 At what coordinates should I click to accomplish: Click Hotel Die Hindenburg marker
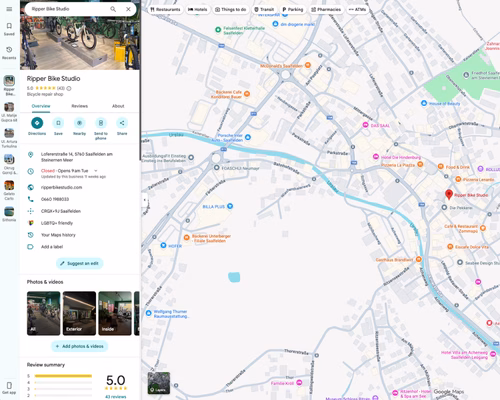376,157
